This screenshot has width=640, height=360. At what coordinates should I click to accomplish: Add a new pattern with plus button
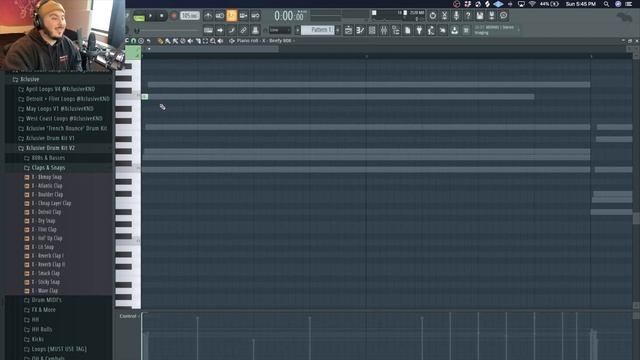pyautogui.click(x=338, y=30)
